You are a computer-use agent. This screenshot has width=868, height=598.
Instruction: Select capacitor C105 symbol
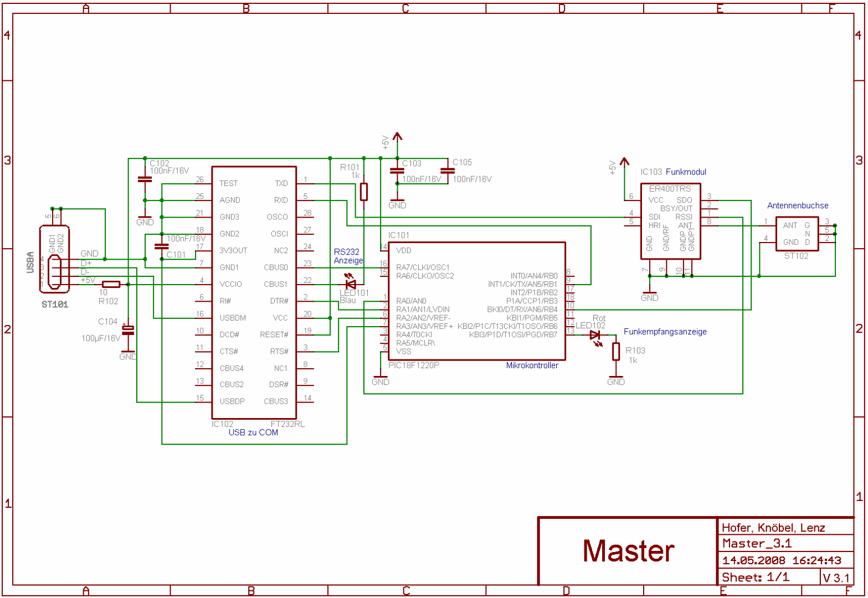coord(448,171)
